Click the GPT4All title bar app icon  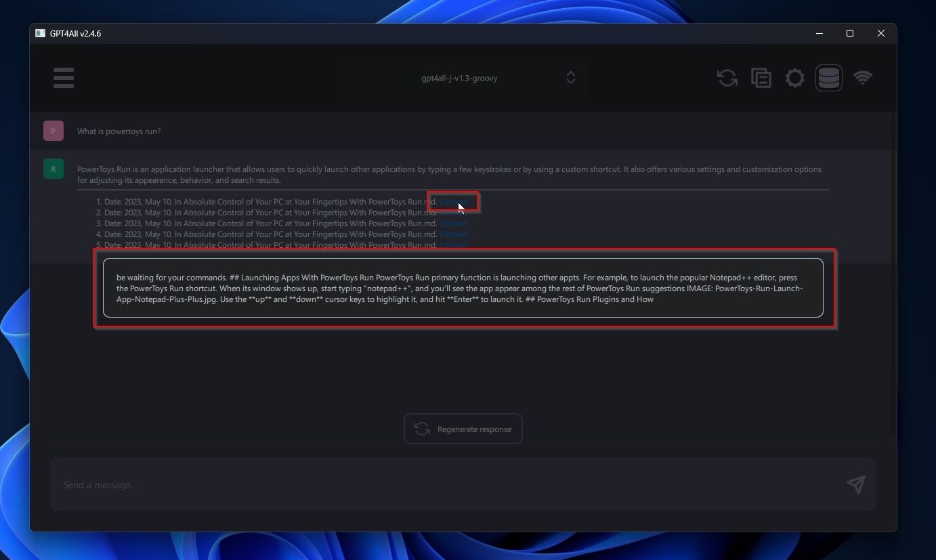pos(41,33)
